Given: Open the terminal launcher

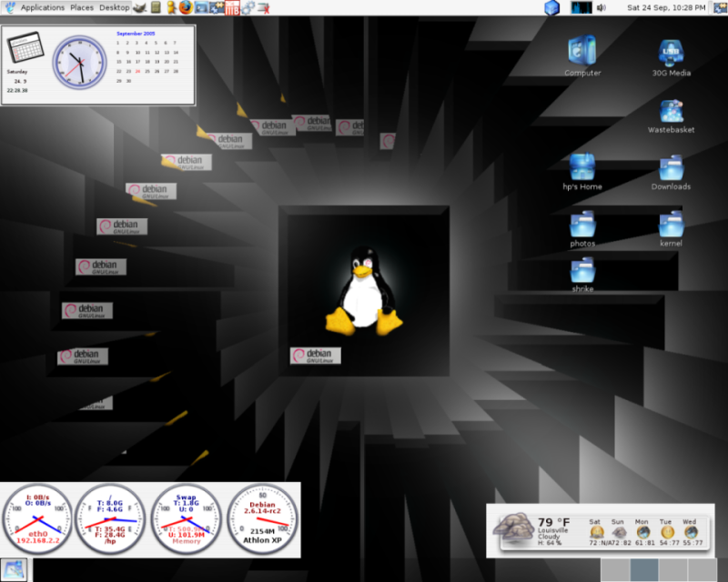Looking at the screenshot, I should click(x=201, y=7).
